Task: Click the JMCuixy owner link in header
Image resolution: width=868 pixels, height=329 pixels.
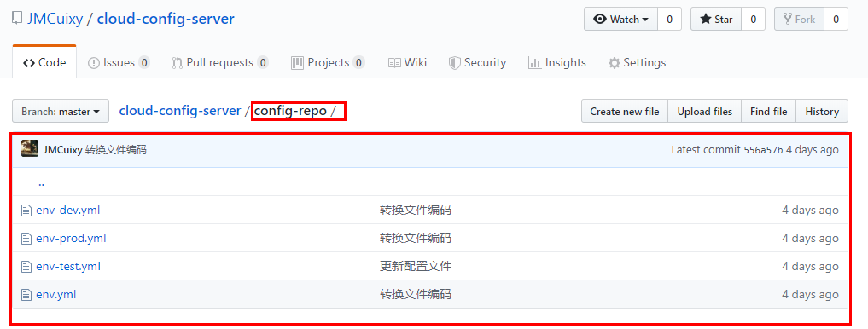Action: click(55, 20)
